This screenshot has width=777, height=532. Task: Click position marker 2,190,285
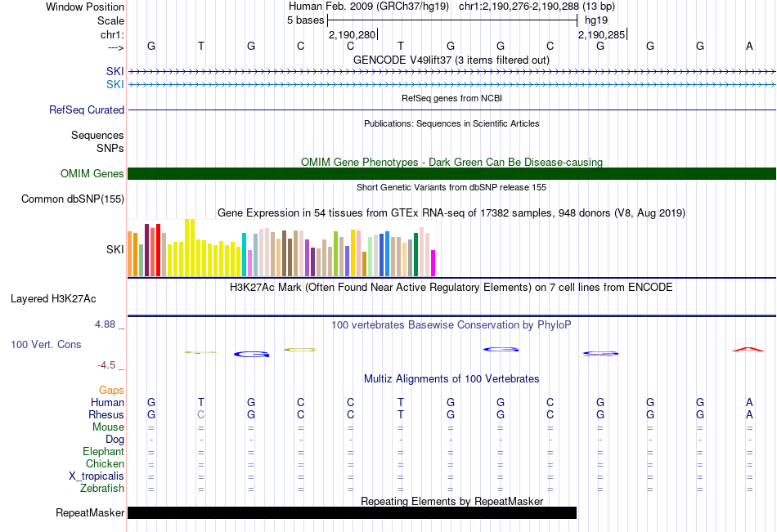[x=602, y=34]
